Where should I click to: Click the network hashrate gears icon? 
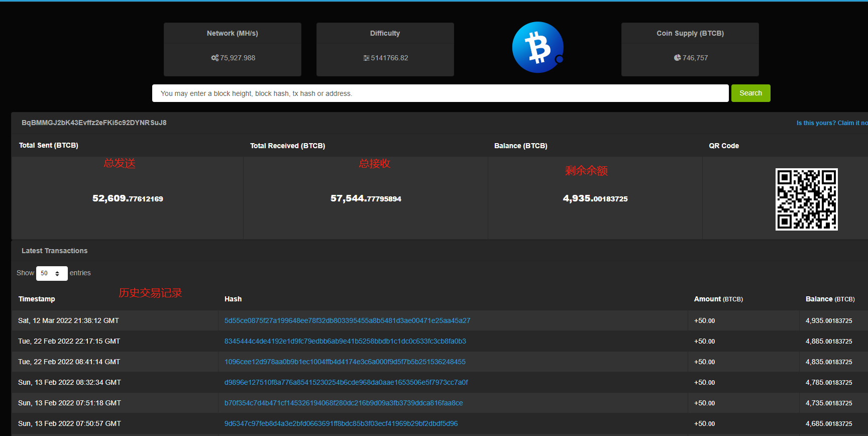[214, 58]
